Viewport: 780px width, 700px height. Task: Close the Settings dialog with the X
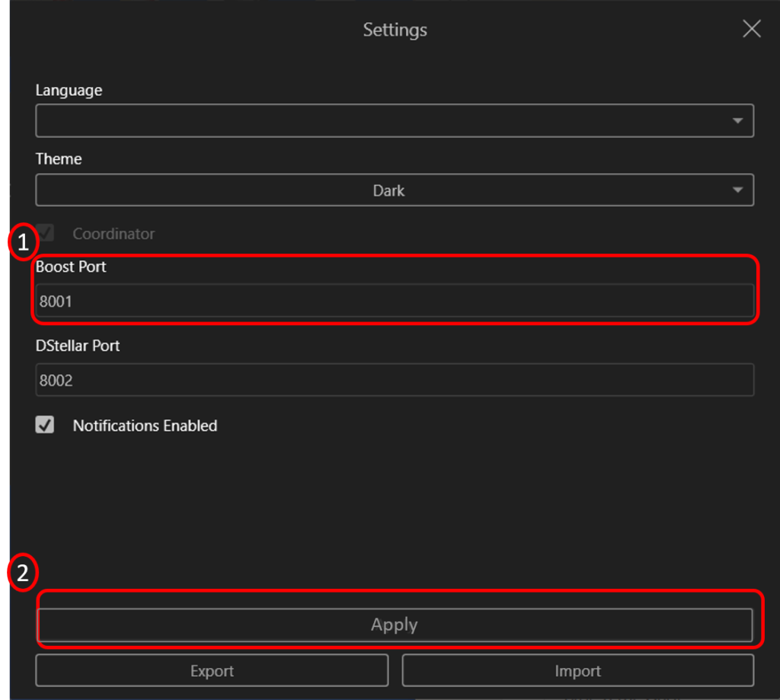point(751,30)
